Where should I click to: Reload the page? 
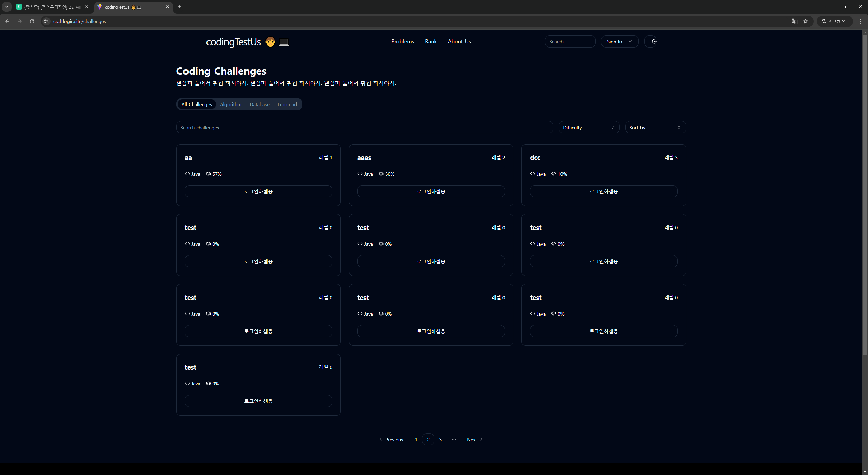[x=32, y=21]
